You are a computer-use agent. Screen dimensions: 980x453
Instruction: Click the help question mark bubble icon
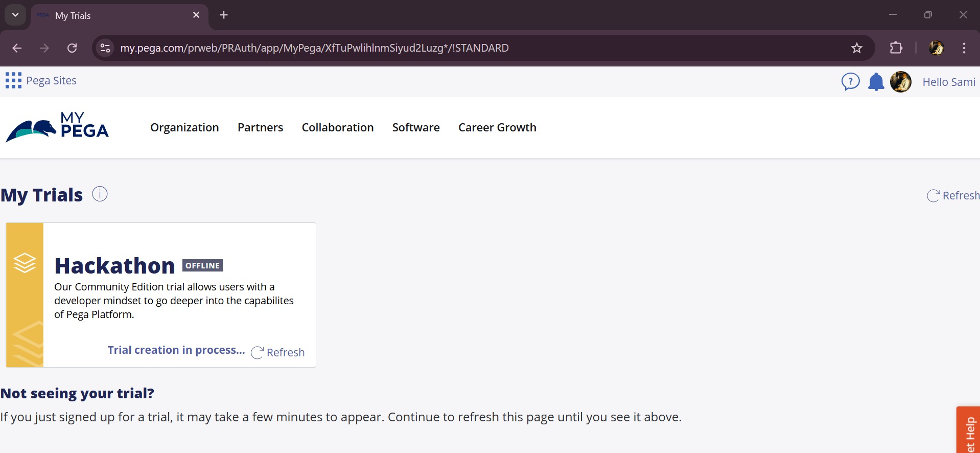click(850, 81)
